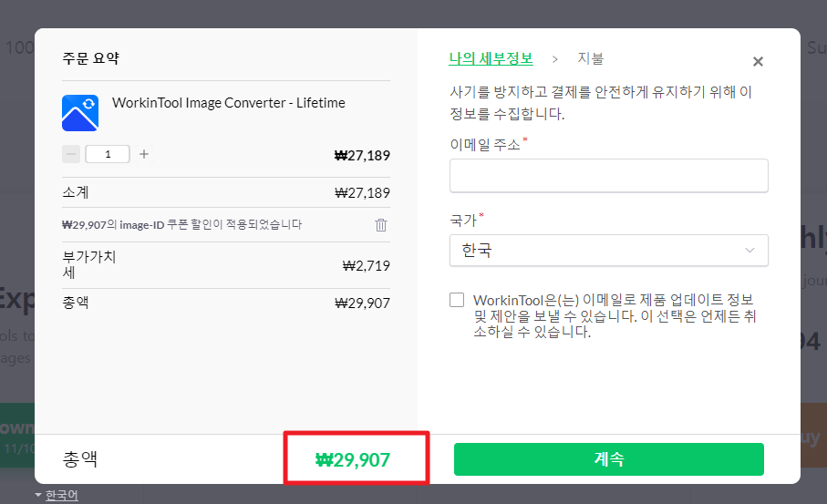Expand the country list chevron arrow
Screen dimensions: 827x504
pyautogui.click(x=749, y=251)
